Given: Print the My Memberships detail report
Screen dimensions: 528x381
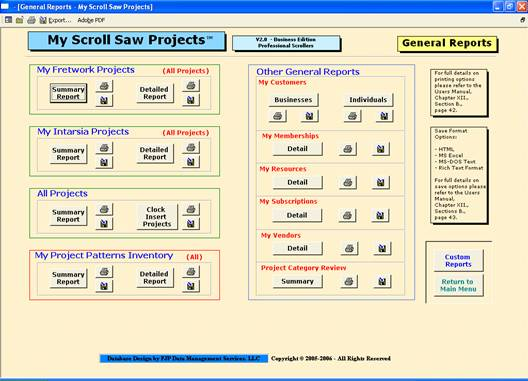Looking at the screenshot, I should pos(348,149).
